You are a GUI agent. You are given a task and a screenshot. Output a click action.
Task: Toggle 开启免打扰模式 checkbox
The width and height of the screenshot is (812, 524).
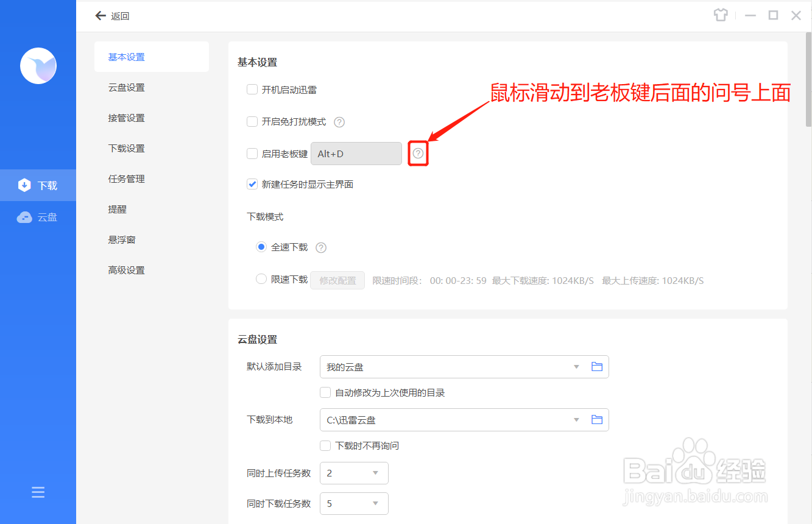point(252,121)
